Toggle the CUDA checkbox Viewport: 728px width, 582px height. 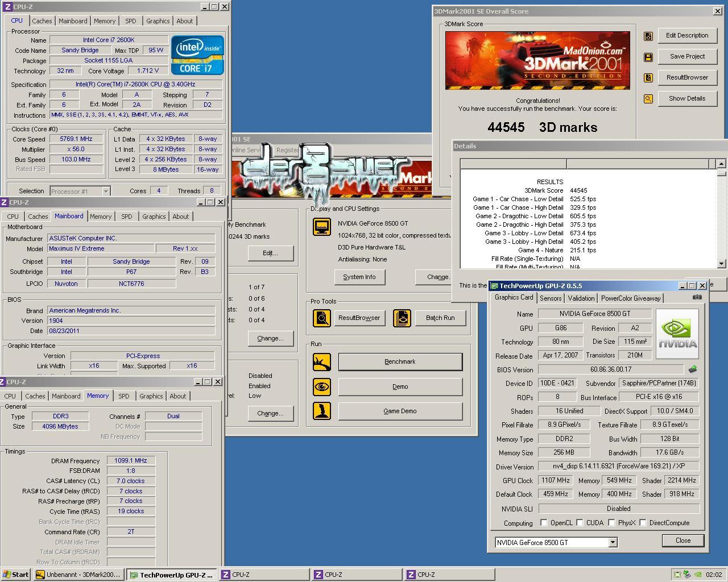pyautogui.click(x=580, y=523)
